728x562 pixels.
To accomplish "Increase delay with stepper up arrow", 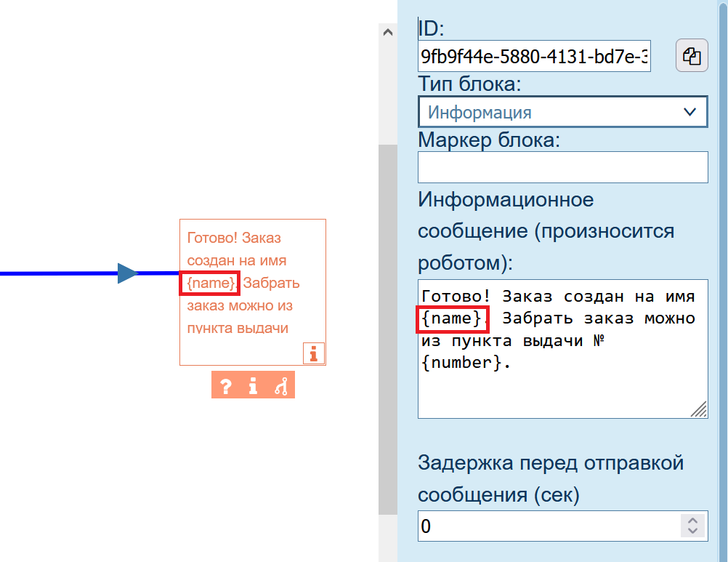I will (x=692, y=521).
